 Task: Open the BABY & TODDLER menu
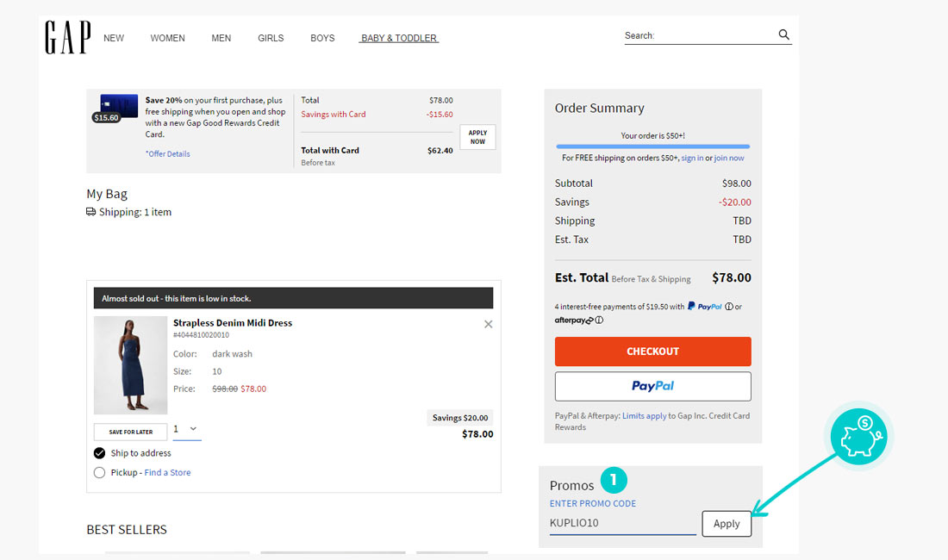399,38
